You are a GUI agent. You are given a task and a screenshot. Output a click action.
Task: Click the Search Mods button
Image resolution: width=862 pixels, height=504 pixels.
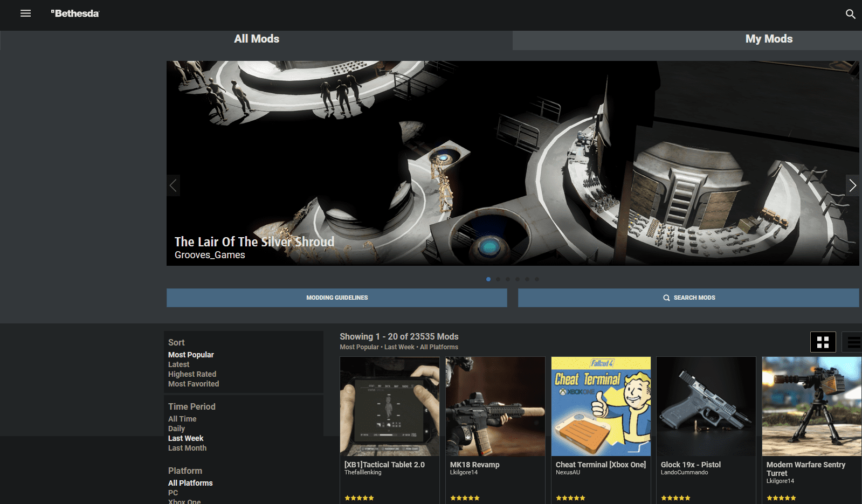point(688,298)
